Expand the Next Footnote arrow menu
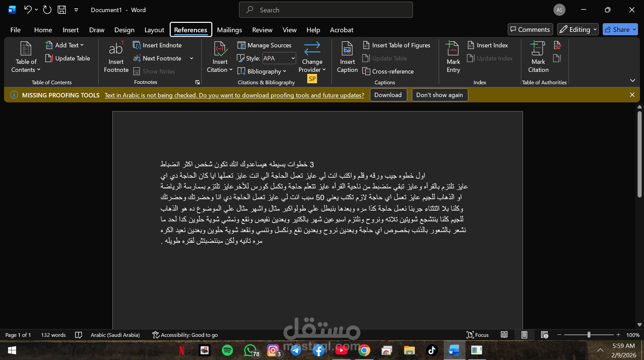The width and height of the screenshot is (644, 360). pos(192,58)
